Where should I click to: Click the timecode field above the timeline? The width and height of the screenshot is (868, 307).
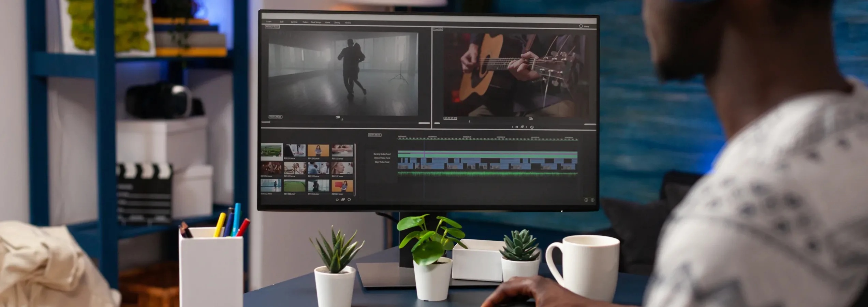(374, 135)
